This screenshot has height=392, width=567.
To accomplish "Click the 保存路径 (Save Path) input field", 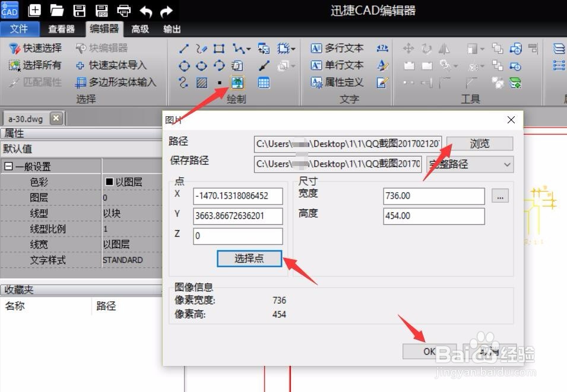I will click(x=338, y=164).
